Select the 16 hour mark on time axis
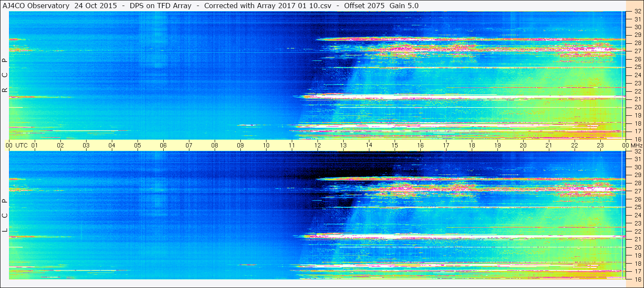 (x=420, y=145)
